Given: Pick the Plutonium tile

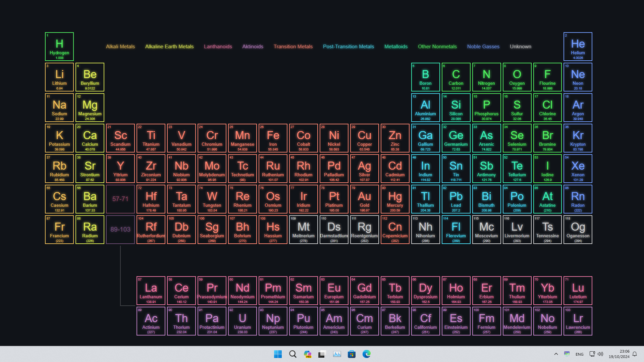Looking at the screenshot, I should [304, 321].
